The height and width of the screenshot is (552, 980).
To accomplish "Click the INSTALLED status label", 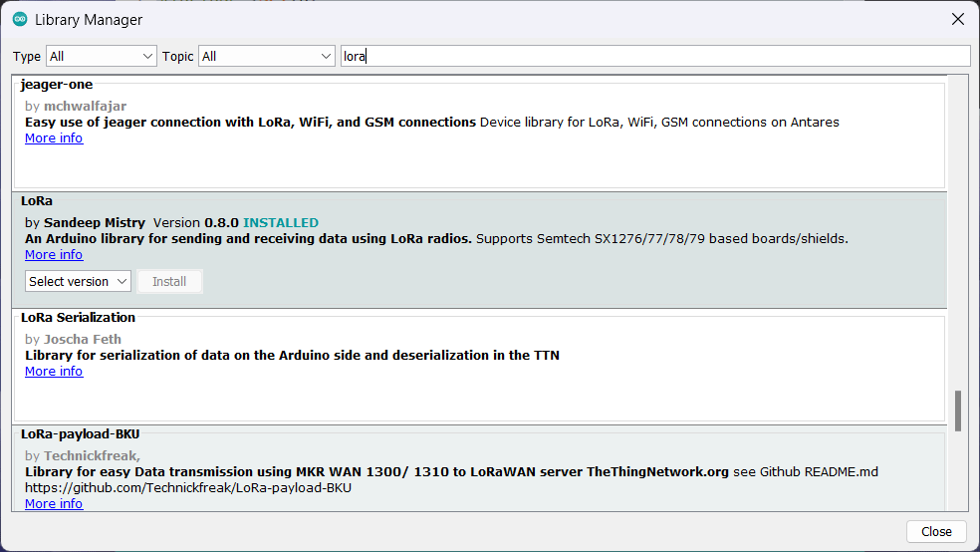I will (281, 222).
